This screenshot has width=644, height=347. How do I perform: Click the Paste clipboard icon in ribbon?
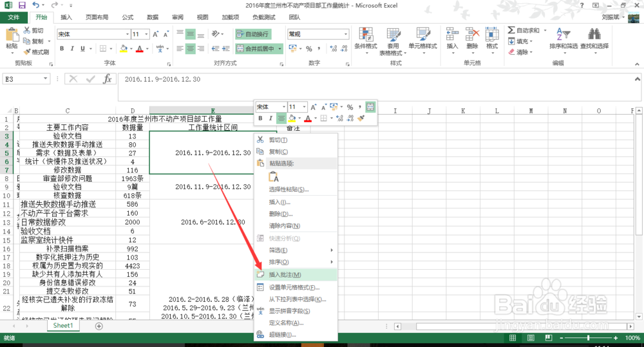pyautogui.click(x=12, y=35)
